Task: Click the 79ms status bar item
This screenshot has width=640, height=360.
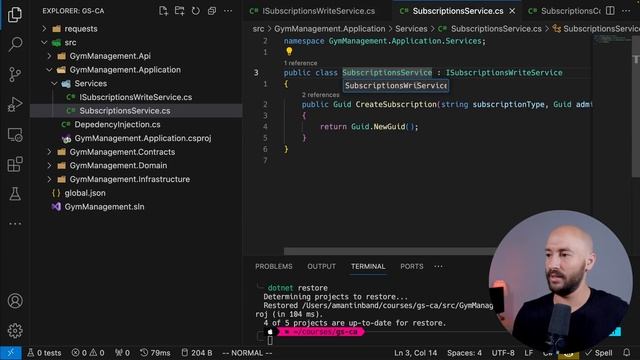Action: [x=155, y=353]
